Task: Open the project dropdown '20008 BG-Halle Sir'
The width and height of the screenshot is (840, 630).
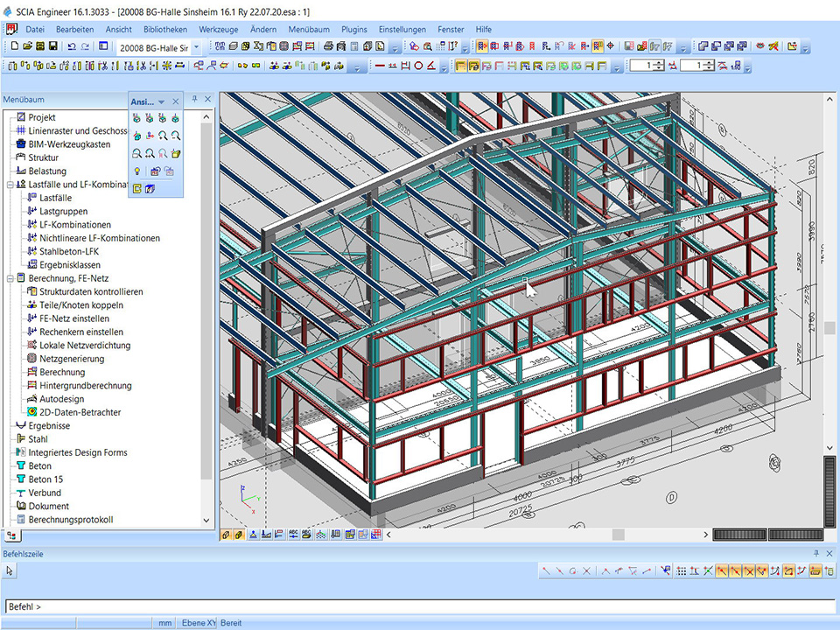Action: point(196,47)
